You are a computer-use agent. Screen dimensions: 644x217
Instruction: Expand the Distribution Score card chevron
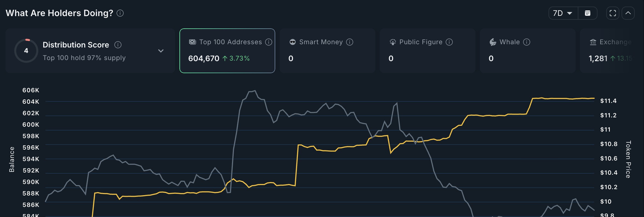tap(161, 51)
